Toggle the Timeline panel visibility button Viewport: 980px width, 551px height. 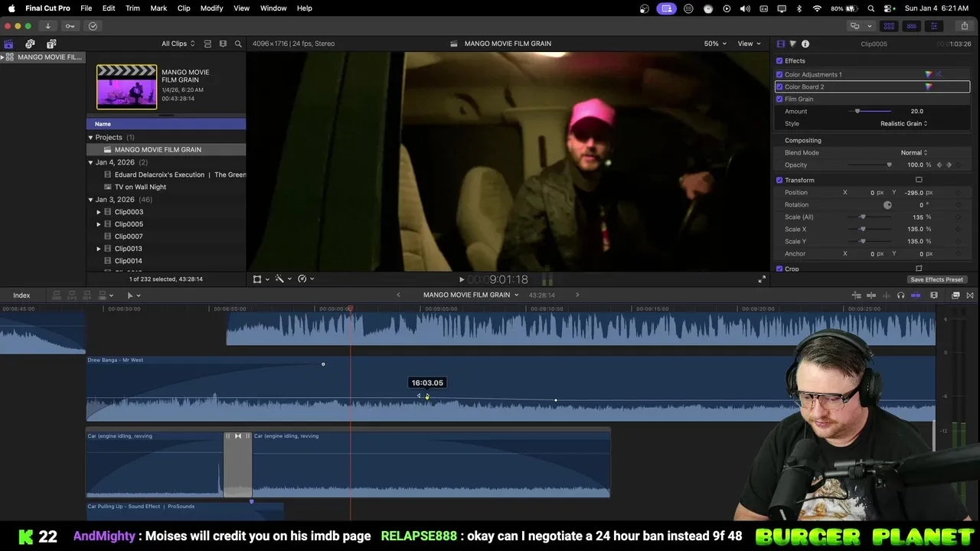pyautogui.click(x=911, y=26)
